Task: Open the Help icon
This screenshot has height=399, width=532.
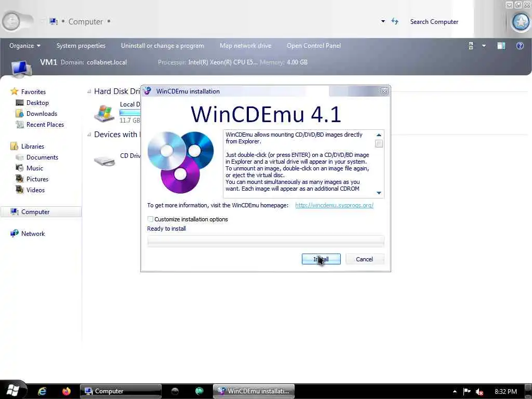Action: click(x=520, y=46)
